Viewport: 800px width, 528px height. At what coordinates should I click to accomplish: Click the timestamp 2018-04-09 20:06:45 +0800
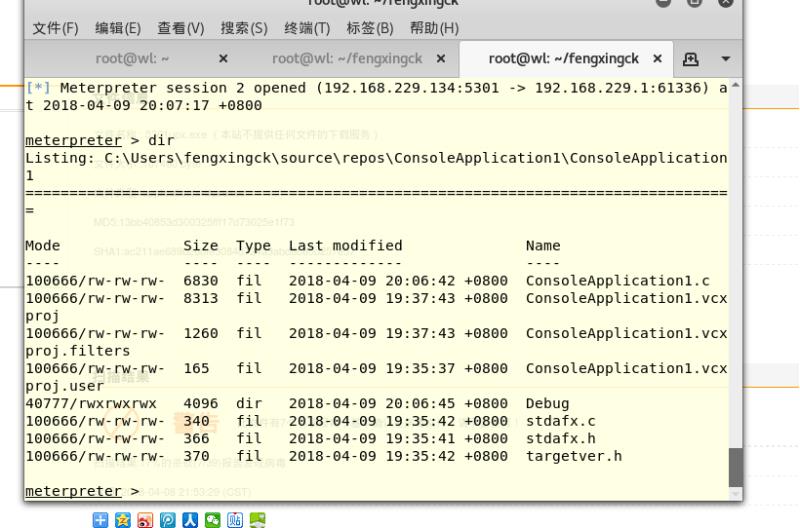pos(398,404)
